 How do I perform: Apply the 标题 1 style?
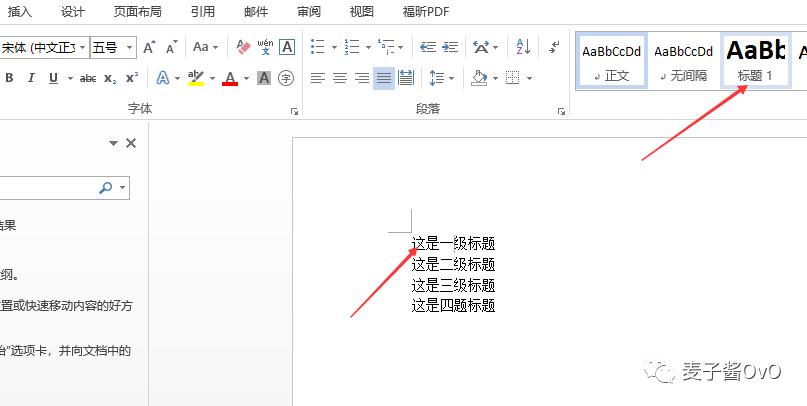[756, 61]
